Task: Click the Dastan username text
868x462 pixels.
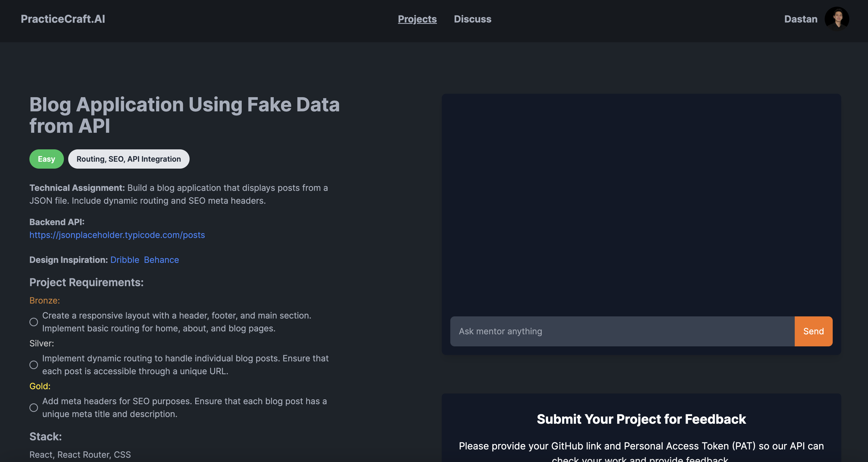Action: point(800,19)
